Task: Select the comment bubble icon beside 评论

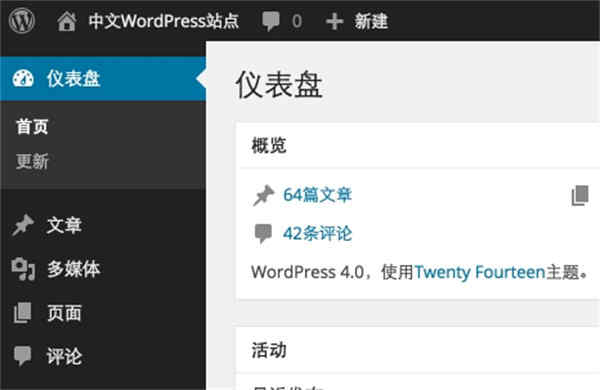Action: coord(23,356)
